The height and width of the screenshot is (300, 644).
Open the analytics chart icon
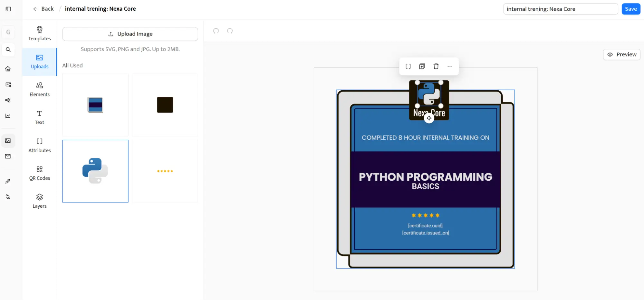pos(8,116)
